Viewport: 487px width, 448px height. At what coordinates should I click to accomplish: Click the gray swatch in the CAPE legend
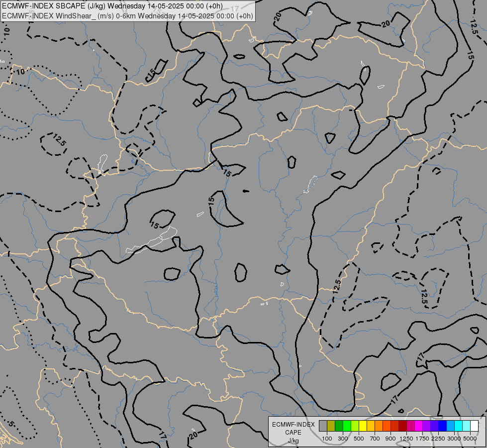323,426
